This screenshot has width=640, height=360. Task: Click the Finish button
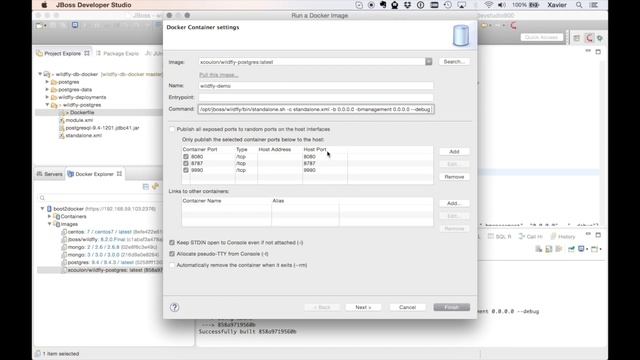[x=451, y=307]
